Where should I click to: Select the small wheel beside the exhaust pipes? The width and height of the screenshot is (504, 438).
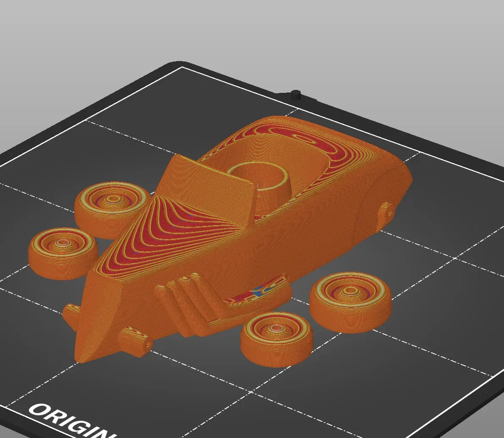click(277, 339)
